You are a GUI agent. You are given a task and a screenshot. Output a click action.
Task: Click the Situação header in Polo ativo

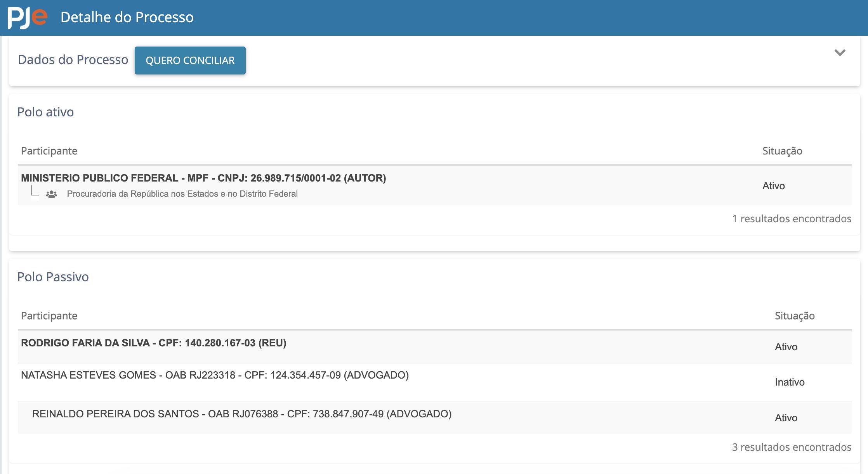click(x=782, y=151)
